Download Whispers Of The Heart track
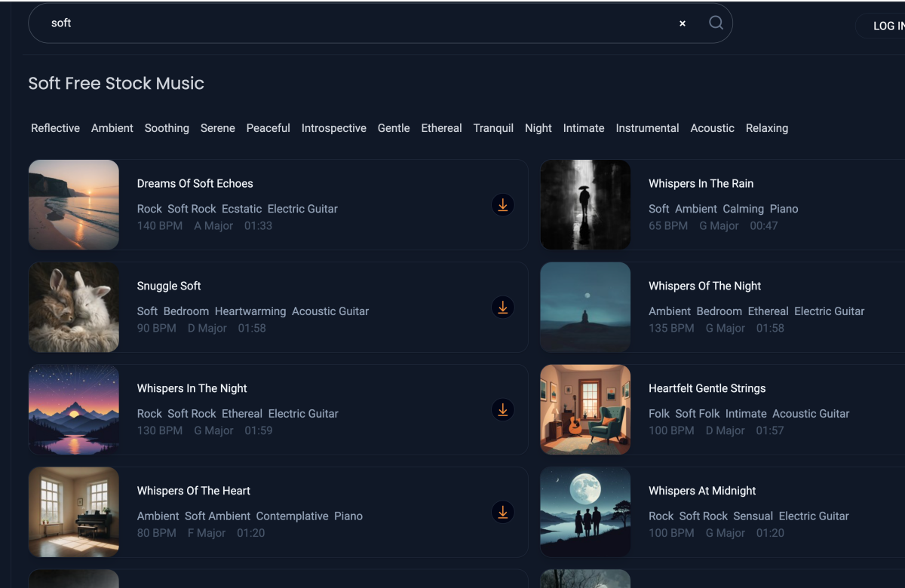Image resolution: width=905 pixels, height=588 pixels. (503, 512)
